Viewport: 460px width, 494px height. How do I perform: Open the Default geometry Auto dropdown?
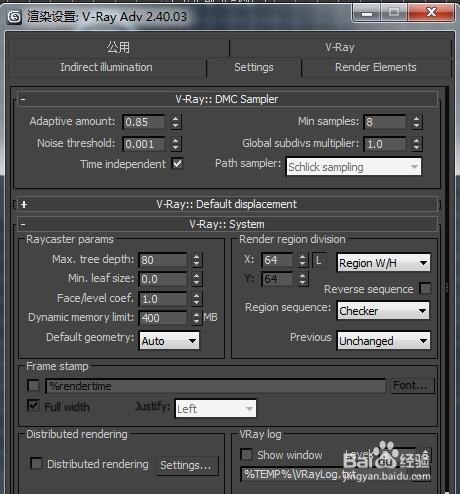[x=169, y=341]
